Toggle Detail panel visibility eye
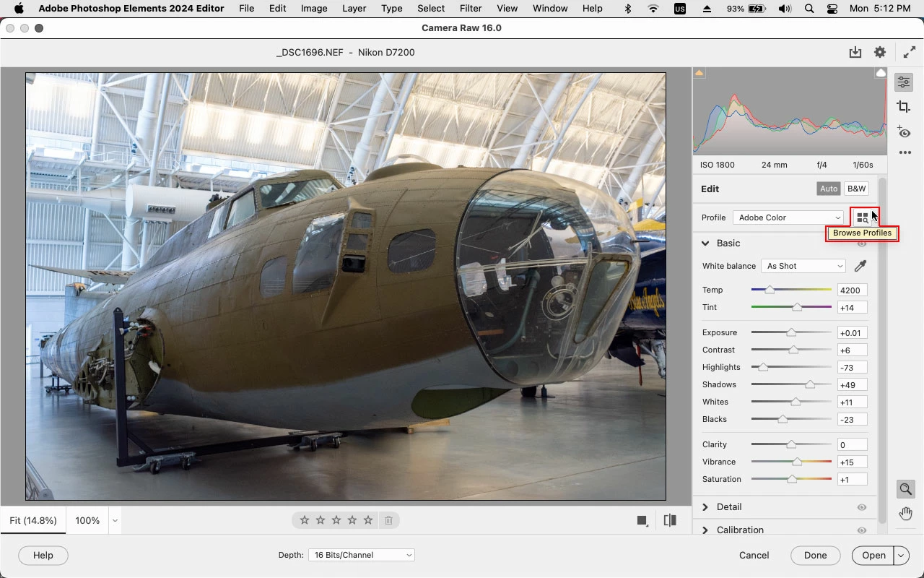Screen dimensions: 924x578 861,507
